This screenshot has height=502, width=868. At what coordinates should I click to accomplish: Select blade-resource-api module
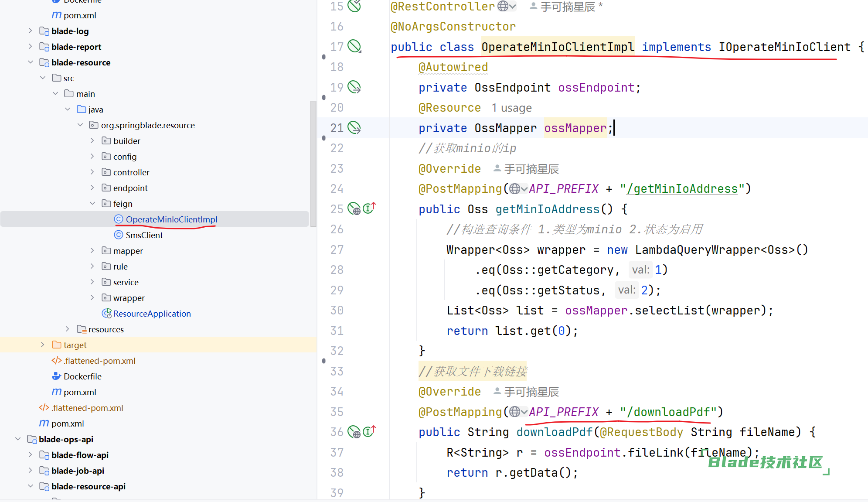point(89,486)
